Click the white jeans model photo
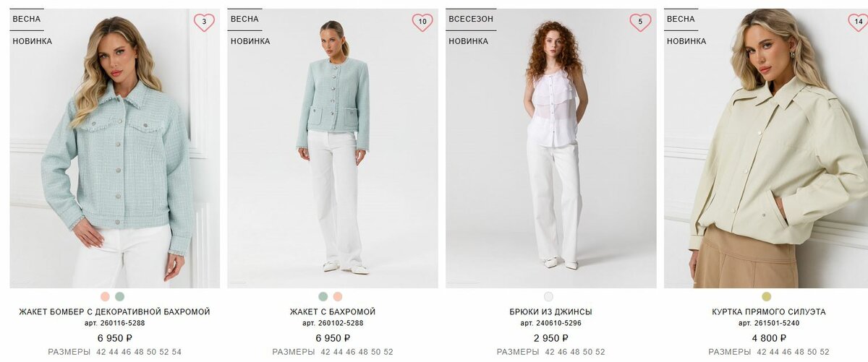This screenshot has height=362, width=868. tap(551, 148)
